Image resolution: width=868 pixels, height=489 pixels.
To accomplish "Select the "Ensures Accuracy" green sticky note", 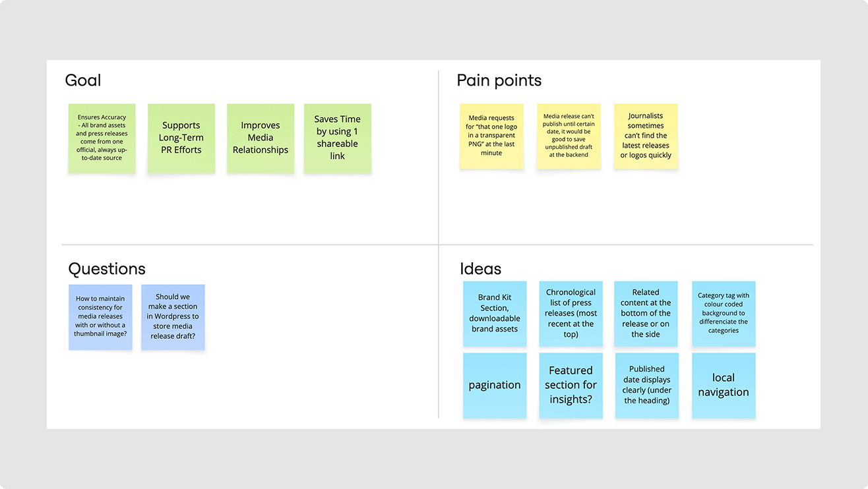I will [102, 138].
